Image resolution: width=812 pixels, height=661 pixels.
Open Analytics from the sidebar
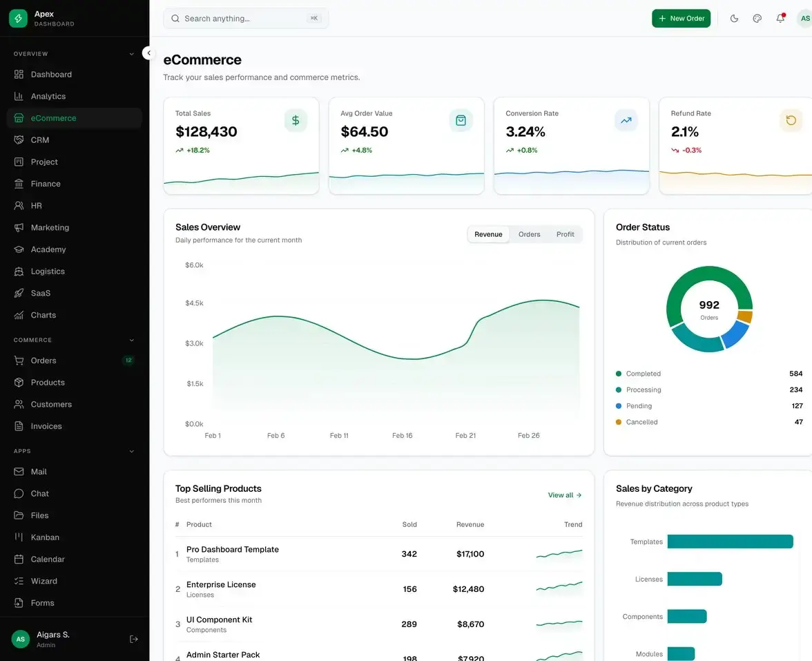point(74,97)
